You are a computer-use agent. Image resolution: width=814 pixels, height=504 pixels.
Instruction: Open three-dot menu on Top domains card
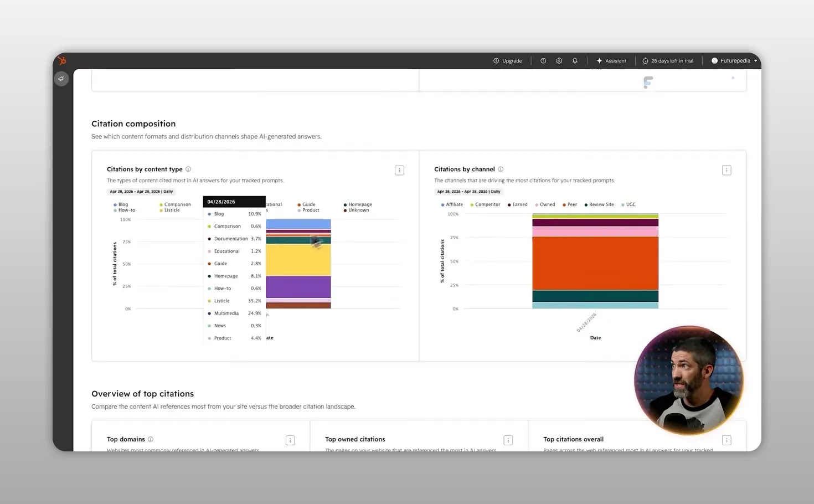click(x=290, y=440)
